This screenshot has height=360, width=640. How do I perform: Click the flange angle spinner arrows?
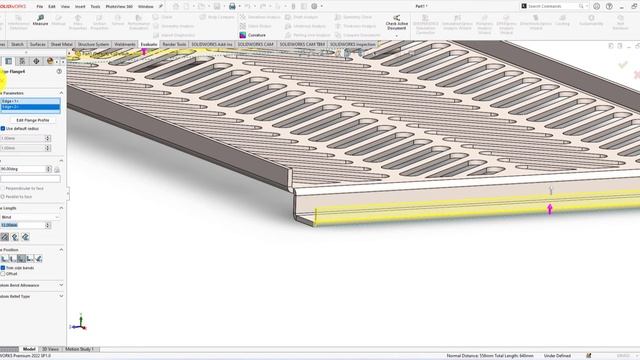click(49, 169)
